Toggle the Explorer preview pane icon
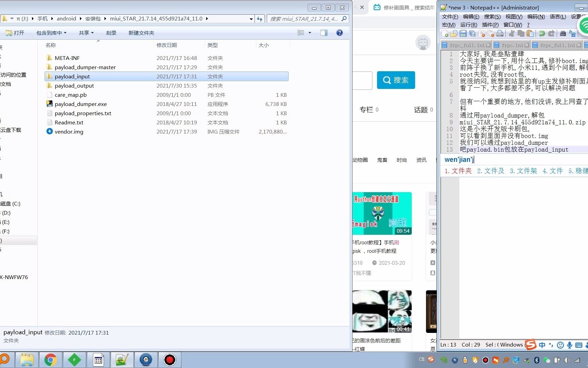Image resolution: width=588 pixels, height=368 pixels. pos(324,33)
